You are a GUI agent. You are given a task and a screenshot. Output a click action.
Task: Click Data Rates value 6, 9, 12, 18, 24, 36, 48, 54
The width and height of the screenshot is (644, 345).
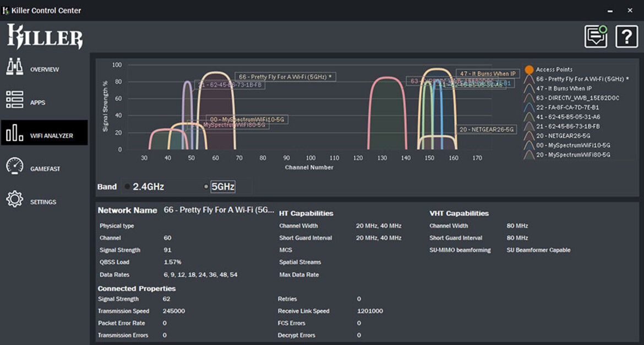click(200, 274)
